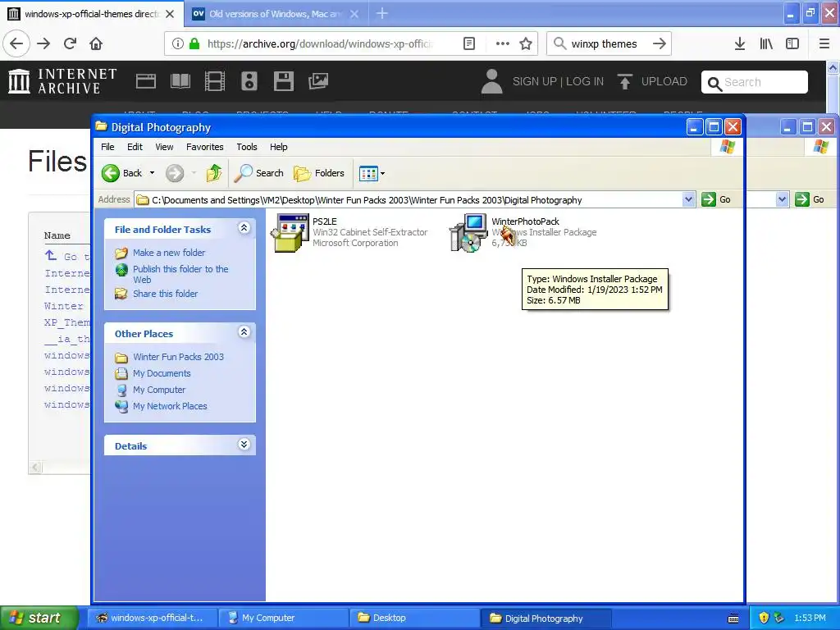The height and width of the screenshot is (630, 840).
Task: Close the windows-xp-official-themes tab
Action: tap(170, 14)
